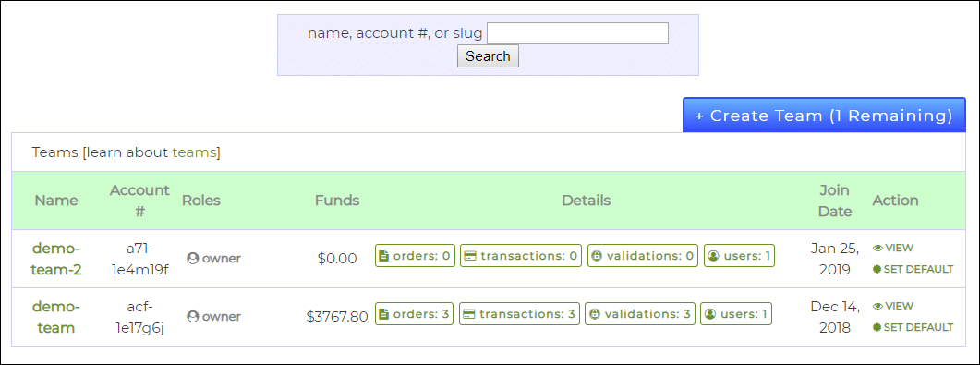980x365 pixels.
Task: Click the eye View icon for demo-team-2
Action: [x=877, y=249]
